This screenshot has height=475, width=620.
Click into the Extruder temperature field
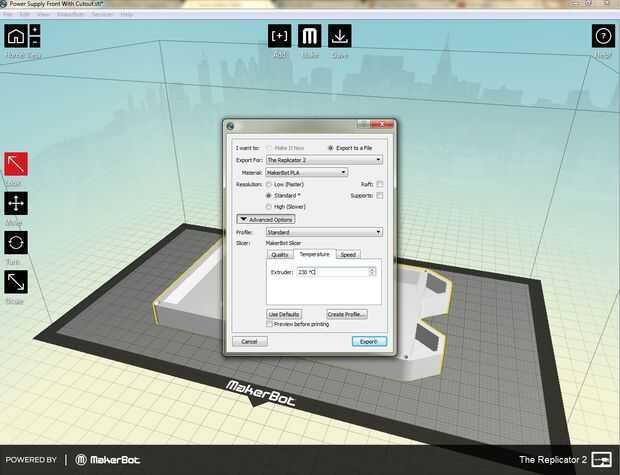[333, 272]
